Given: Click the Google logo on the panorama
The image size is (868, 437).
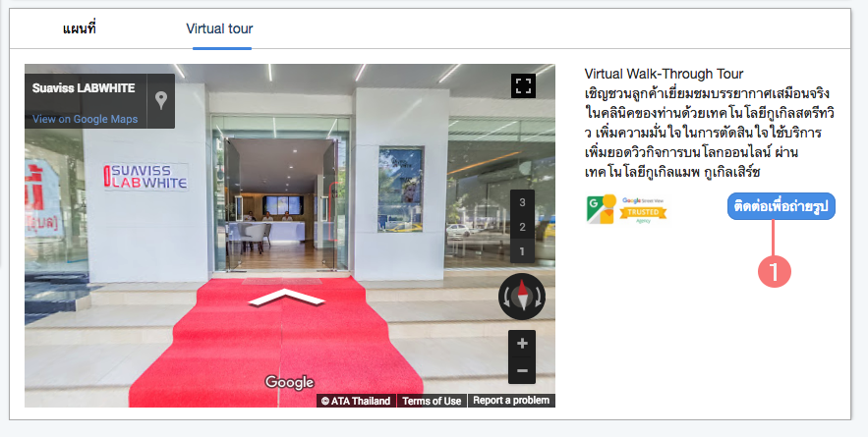Looking at the screenshot, I should (289, 382).
